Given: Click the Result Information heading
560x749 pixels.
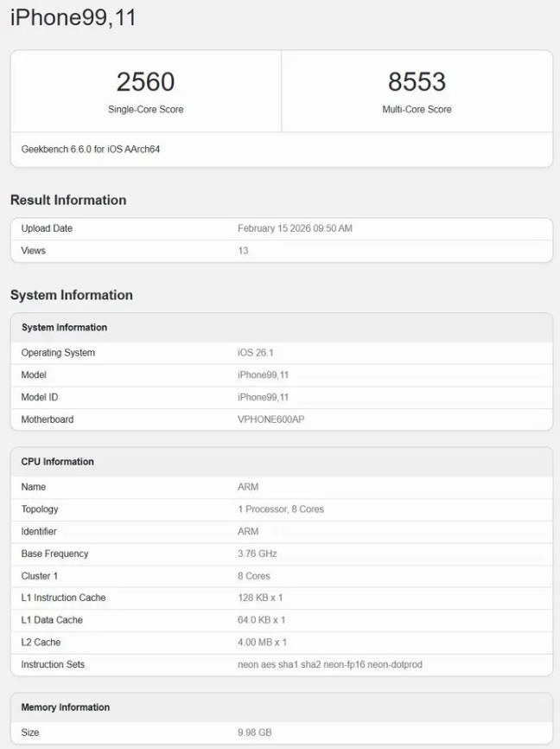Looking at the screenshot, I should (68, 200).
